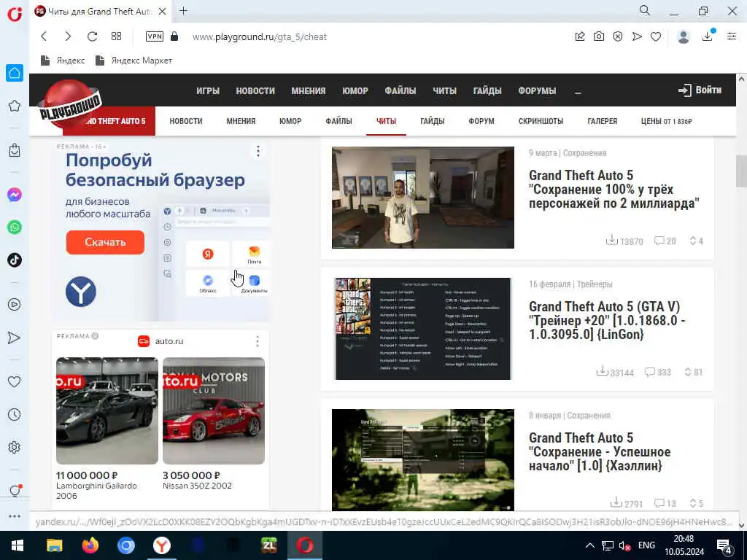Open Easy Setup settings sliders icon
The width and height of the screenshot is (747, 560).
pyautogui.click(x=732, y=36)
